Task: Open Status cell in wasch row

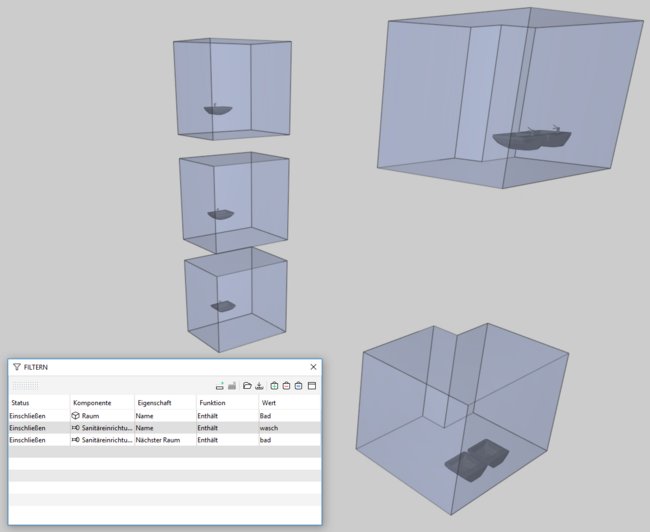Action: 39,428
